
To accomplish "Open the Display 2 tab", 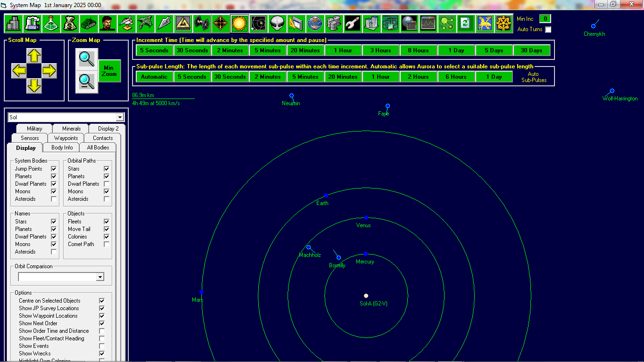I will 108,129.
